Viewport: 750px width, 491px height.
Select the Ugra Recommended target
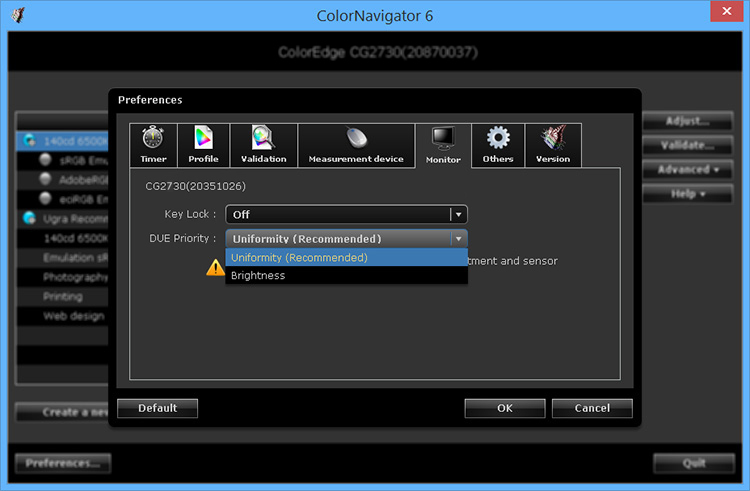tap(63, 218)
